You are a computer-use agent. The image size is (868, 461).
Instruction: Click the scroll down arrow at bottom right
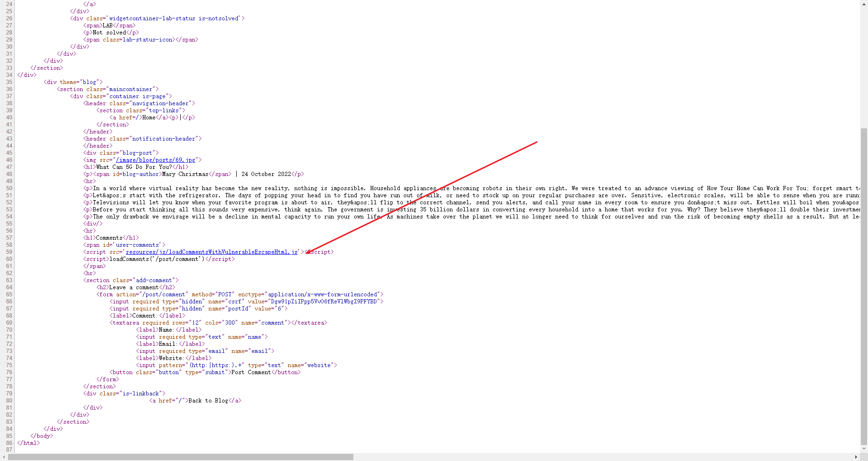point(864,449)
